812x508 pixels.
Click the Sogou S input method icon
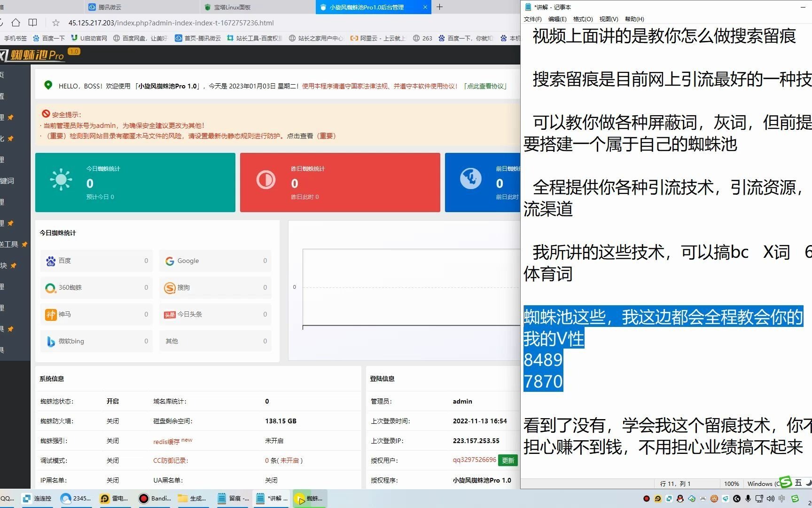786,482
